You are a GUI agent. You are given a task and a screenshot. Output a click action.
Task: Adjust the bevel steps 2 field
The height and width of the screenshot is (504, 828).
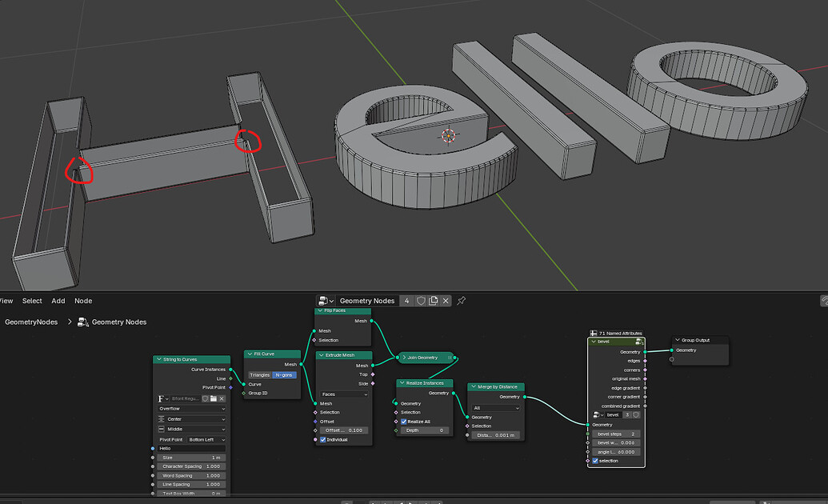(x=616, y=434)
